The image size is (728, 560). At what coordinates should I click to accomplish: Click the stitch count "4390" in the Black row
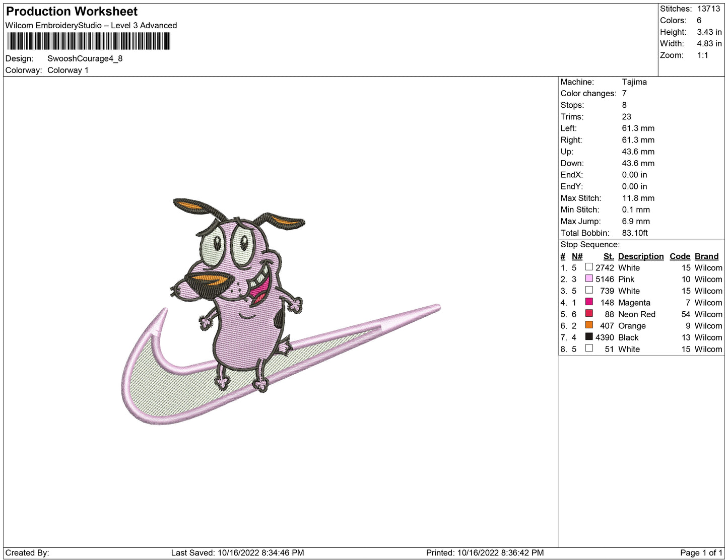[605, 337]
